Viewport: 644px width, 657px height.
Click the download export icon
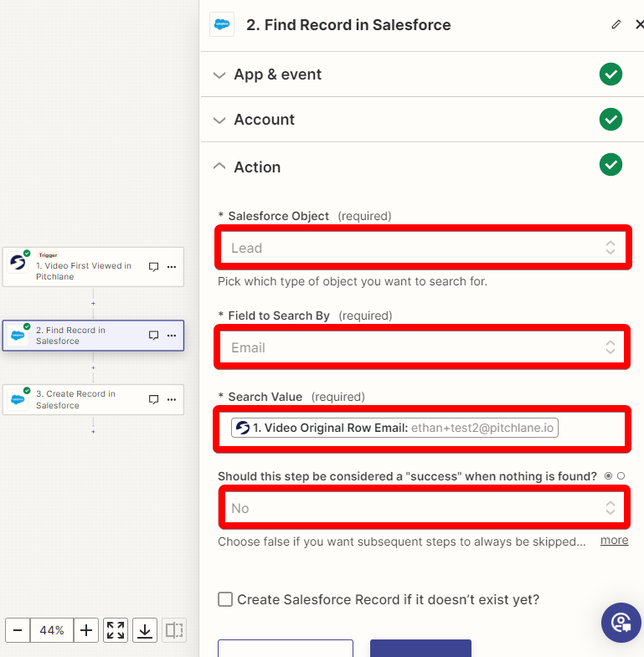(x=145, y=630)
